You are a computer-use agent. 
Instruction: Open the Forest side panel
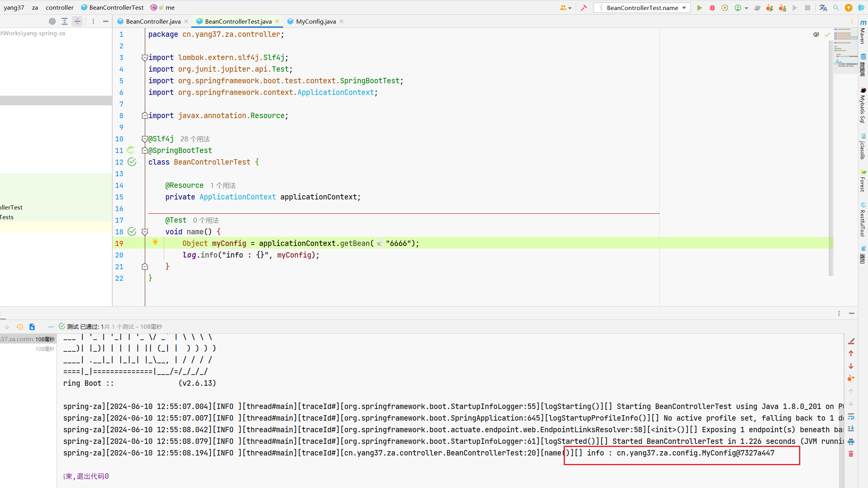coord(863,180)
